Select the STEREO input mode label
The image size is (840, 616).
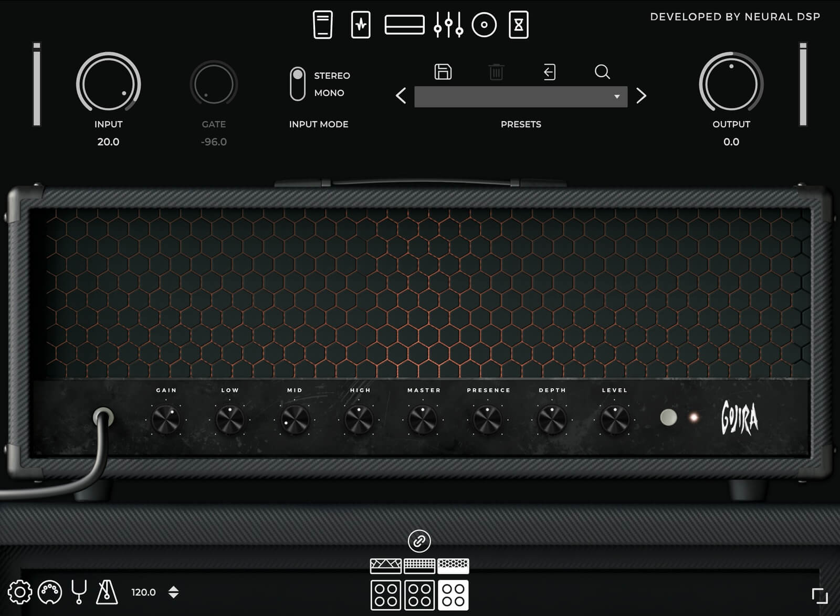[x=332, y=76]
